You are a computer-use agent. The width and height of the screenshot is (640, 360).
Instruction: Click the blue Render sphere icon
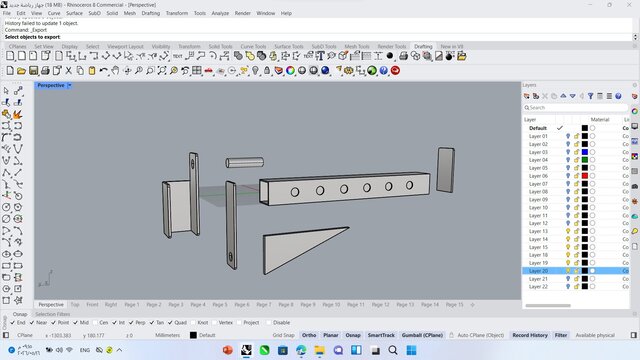tap(325, 71)
